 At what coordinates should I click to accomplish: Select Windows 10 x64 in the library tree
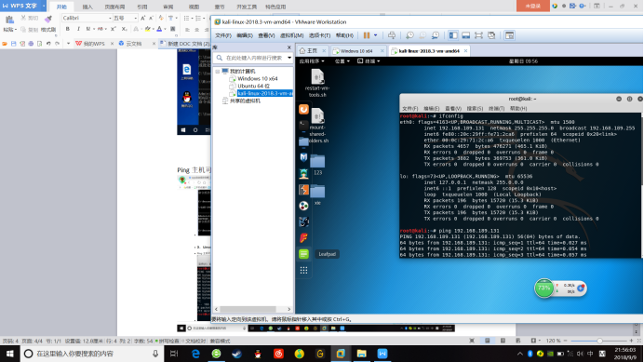pos(257,78)
